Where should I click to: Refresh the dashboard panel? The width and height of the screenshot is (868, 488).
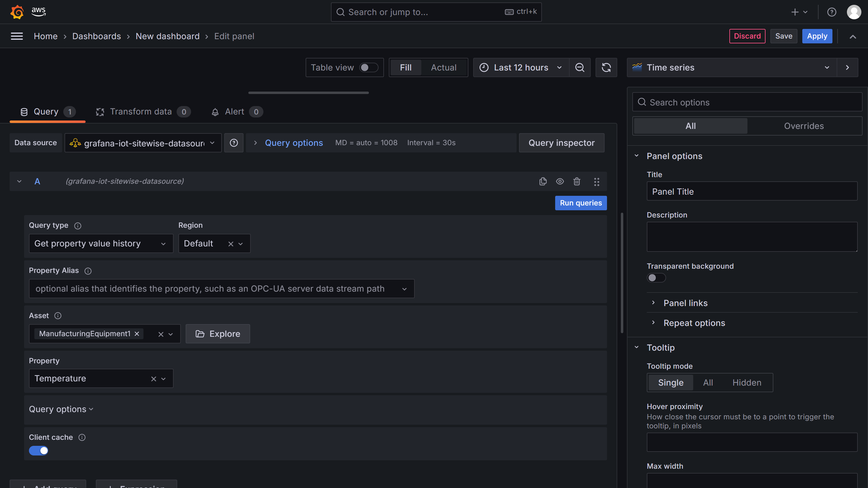pyautogui.click(x=606, y=67)
